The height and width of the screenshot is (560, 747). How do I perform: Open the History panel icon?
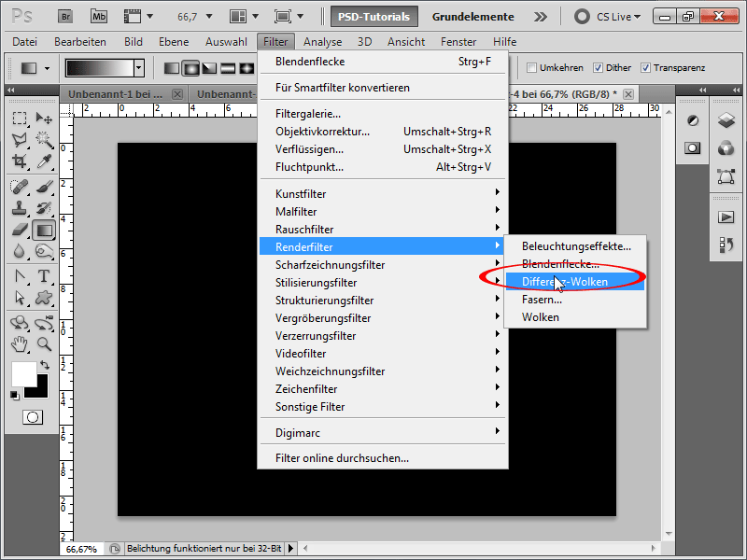click(726, 245)
